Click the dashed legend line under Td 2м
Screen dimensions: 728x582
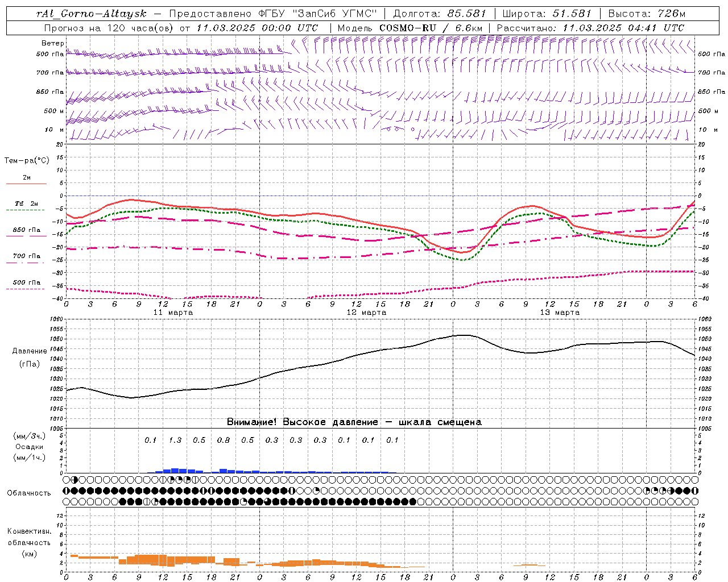25,210
